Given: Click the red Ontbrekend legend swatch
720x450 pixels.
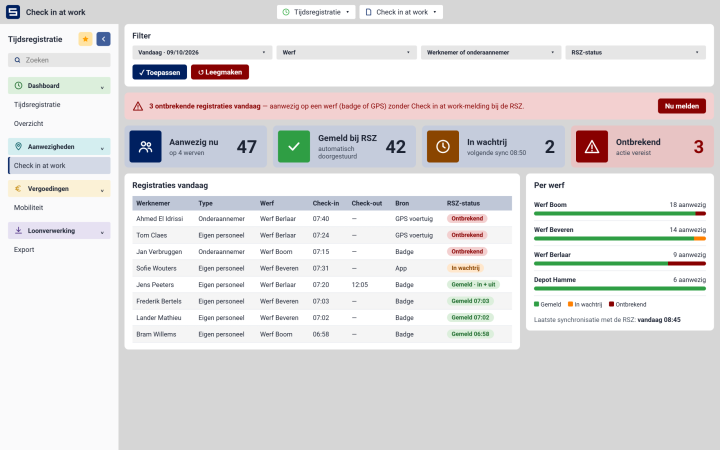Looking at the screenshot, I should [x=611, y=304].
